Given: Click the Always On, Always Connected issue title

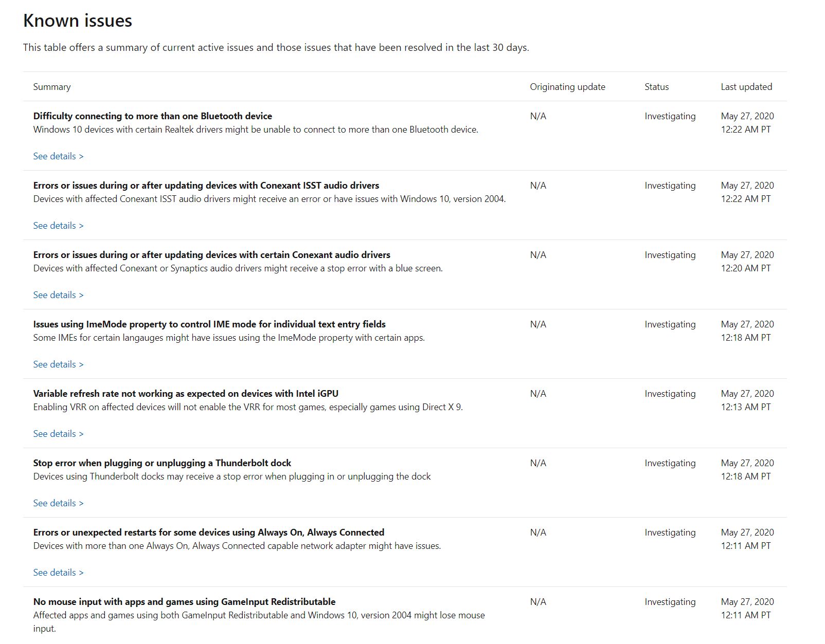Looking at the screenshot, I should click(x=209, y=532).
